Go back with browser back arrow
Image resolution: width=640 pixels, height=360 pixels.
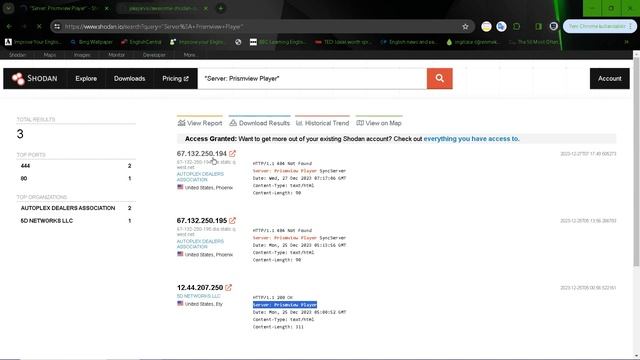point(9,27)
